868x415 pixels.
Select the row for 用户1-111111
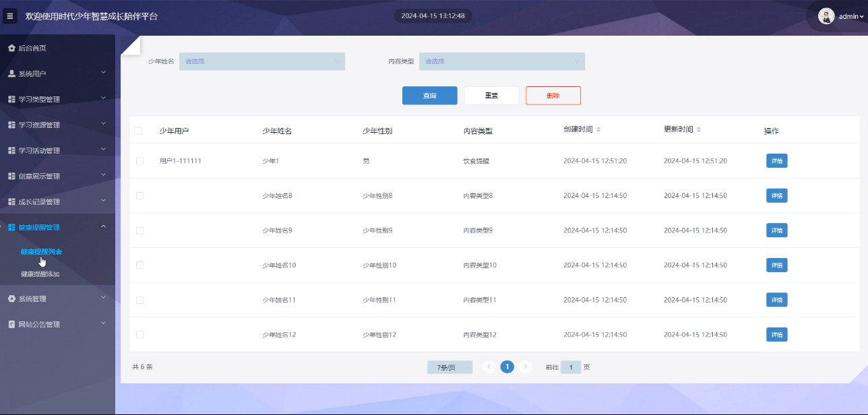pos(139,161)
